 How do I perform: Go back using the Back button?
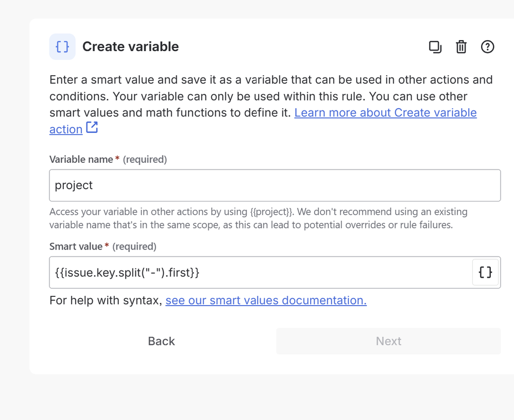click(x=161, y=341)
